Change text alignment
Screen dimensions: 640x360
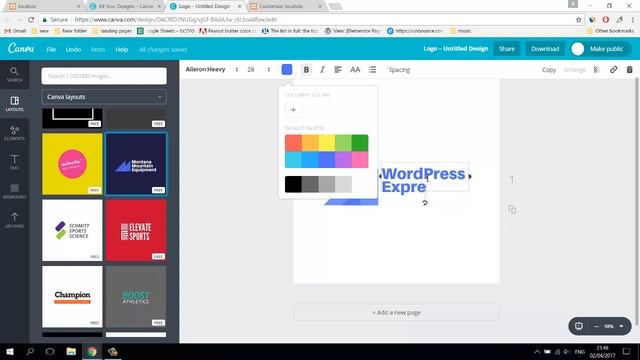coord(338,70)
